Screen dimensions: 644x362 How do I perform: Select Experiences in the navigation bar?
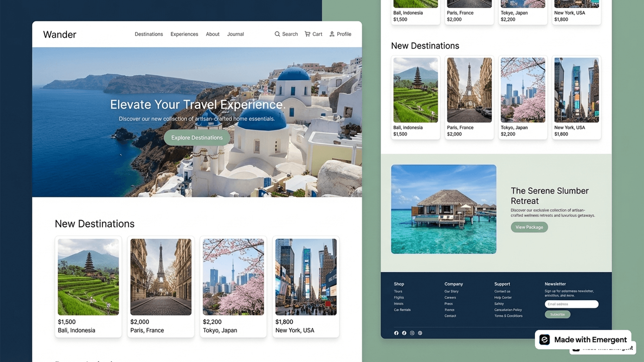(x=184, y=34)
